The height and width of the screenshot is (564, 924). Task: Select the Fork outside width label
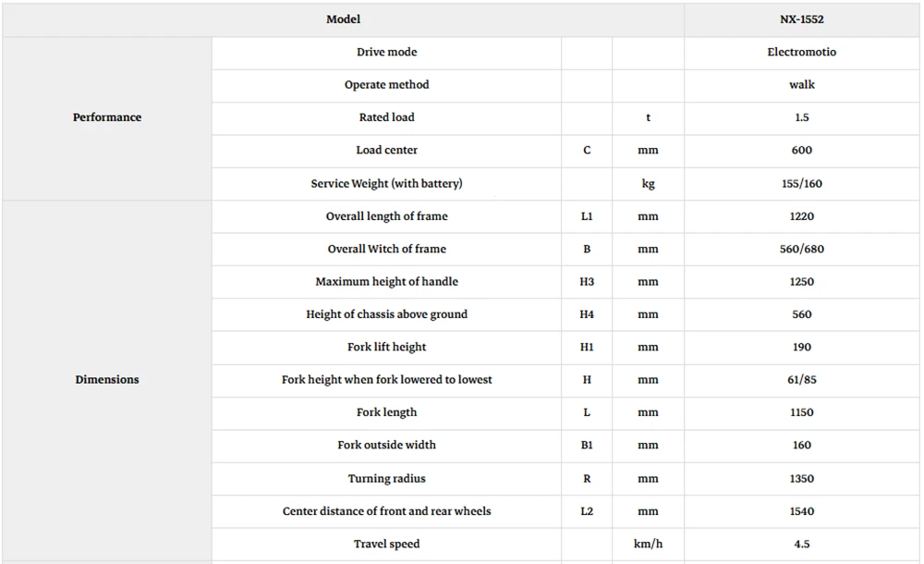[386, 446]
